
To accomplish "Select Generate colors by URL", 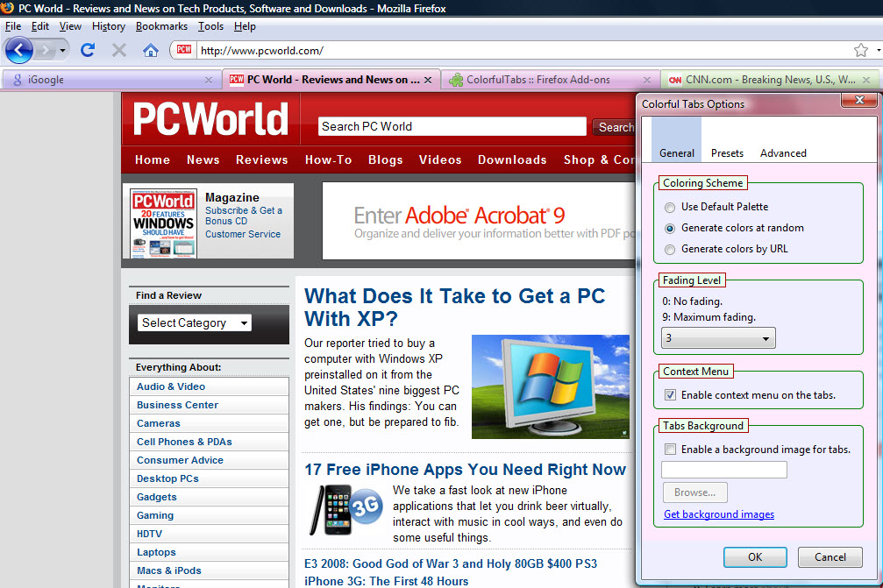I will (671, 250).
